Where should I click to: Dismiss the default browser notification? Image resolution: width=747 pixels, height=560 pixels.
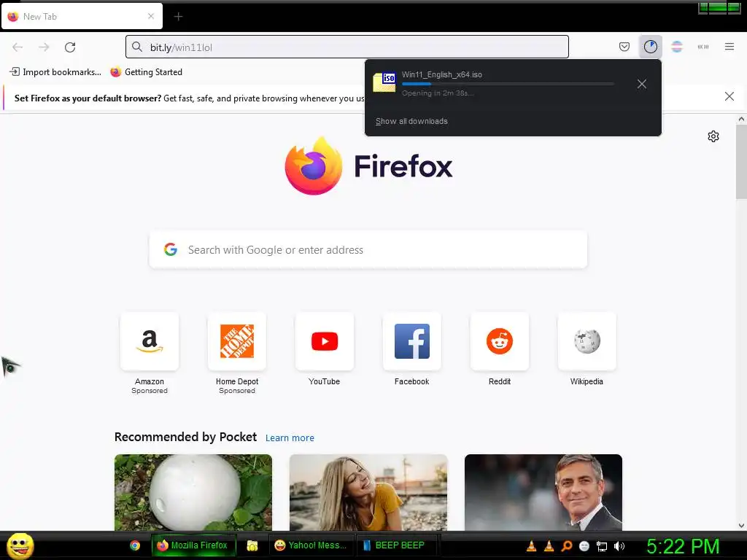click(x=729, y=97)
